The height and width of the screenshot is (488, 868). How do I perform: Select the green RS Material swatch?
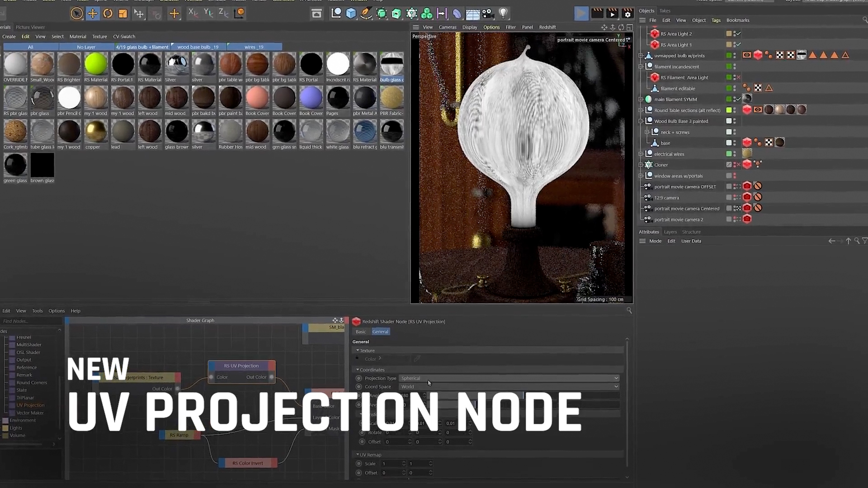pos(96,64)
